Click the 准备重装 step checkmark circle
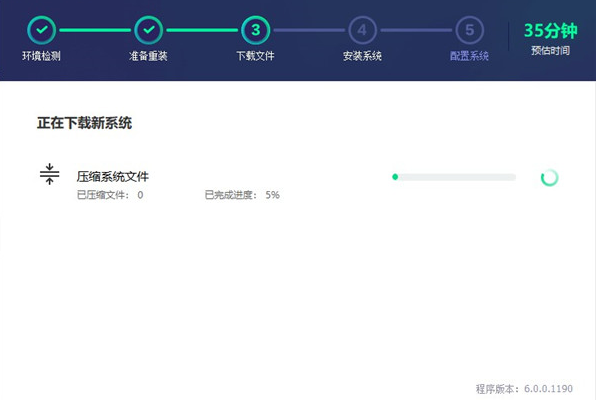The image size is (597, 400). click(148, 30)
